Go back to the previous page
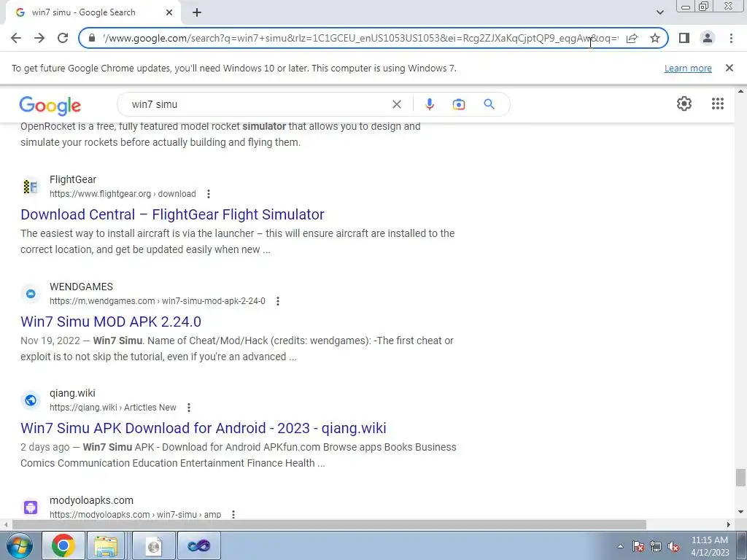Viewport: 747px width, 560px height. pyautogui.click(x=16, y=38)
